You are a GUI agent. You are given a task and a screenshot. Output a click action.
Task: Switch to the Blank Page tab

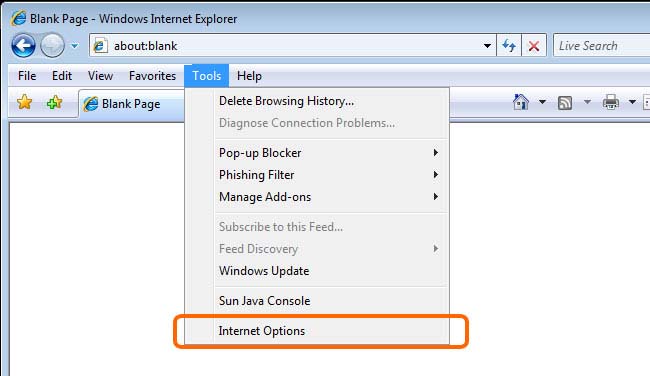point(131,104)
